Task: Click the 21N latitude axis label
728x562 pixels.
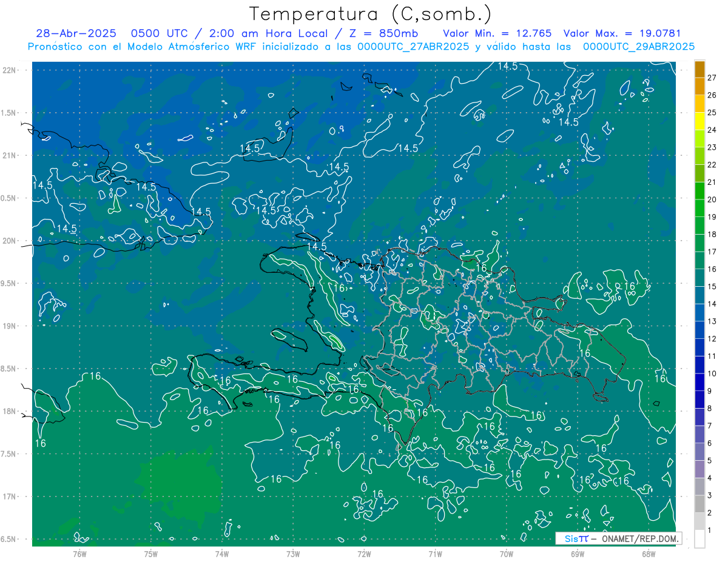Action: coord(10,155)
